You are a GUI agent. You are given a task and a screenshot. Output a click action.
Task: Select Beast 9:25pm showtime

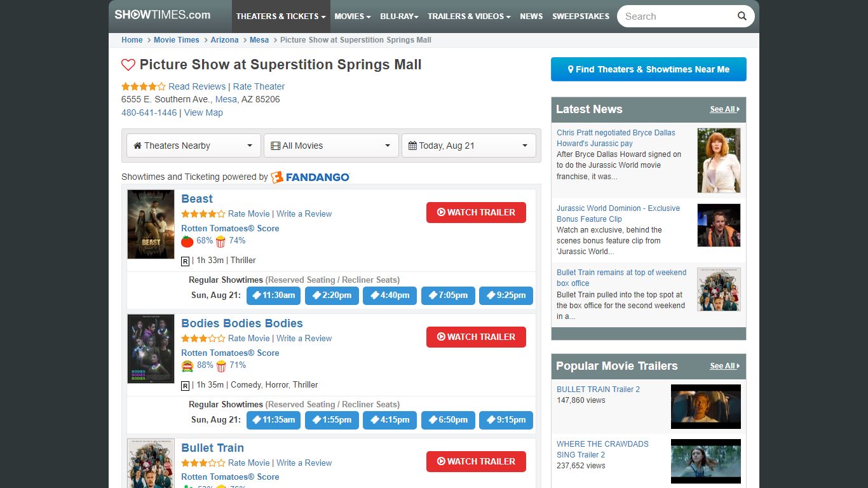(x=506, y=295)
